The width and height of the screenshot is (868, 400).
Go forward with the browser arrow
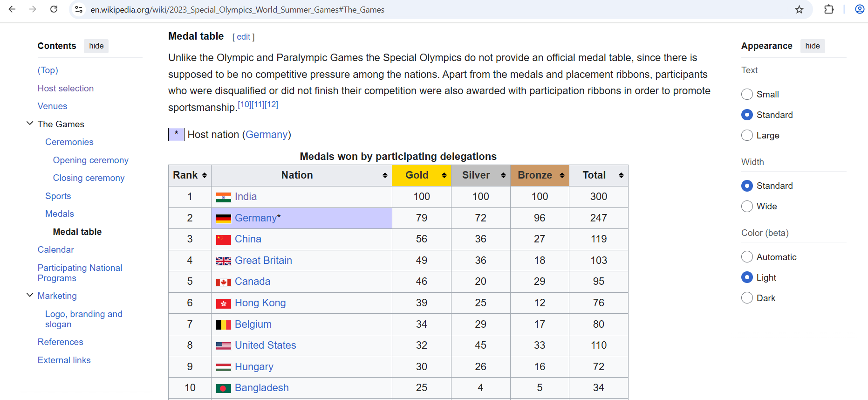click(x=33, y=9)
